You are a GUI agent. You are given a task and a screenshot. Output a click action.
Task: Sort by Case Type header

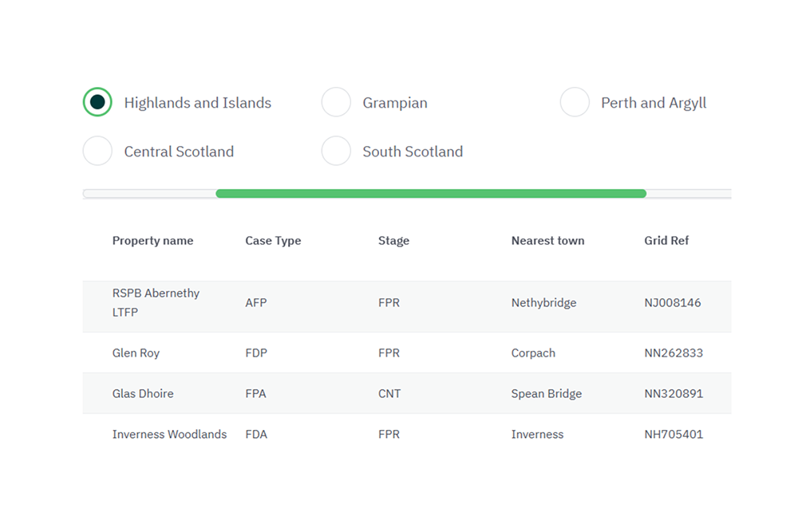click(273, 240)
